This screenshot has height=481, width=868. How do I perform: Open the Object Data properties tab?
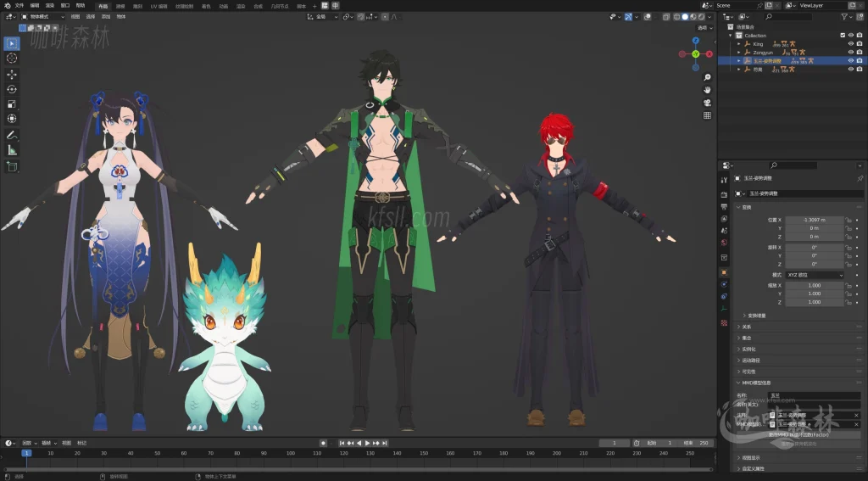pos(724,309)
